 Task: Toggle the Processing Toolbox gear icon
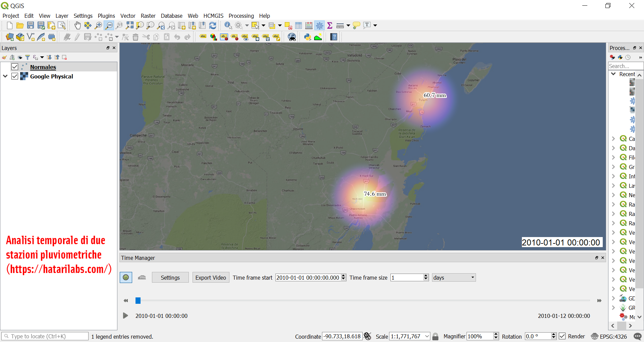320,25
